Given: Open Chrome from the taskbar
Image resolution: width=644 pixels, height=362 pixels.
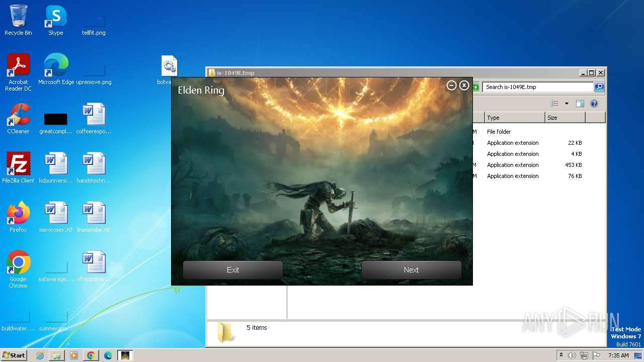Looking at the screenshot, I should [91, 355].
